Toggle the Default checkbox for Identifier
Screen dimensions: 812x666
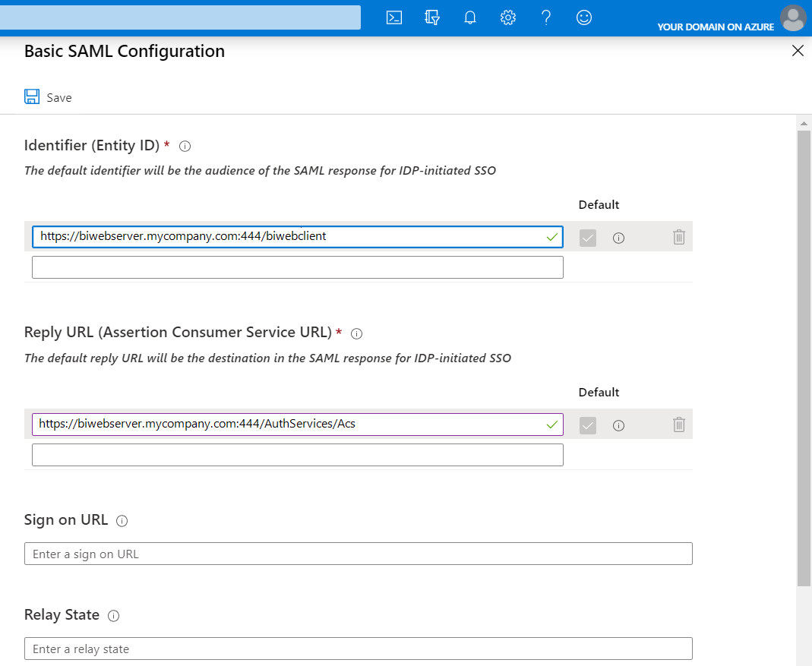[588, 238]
